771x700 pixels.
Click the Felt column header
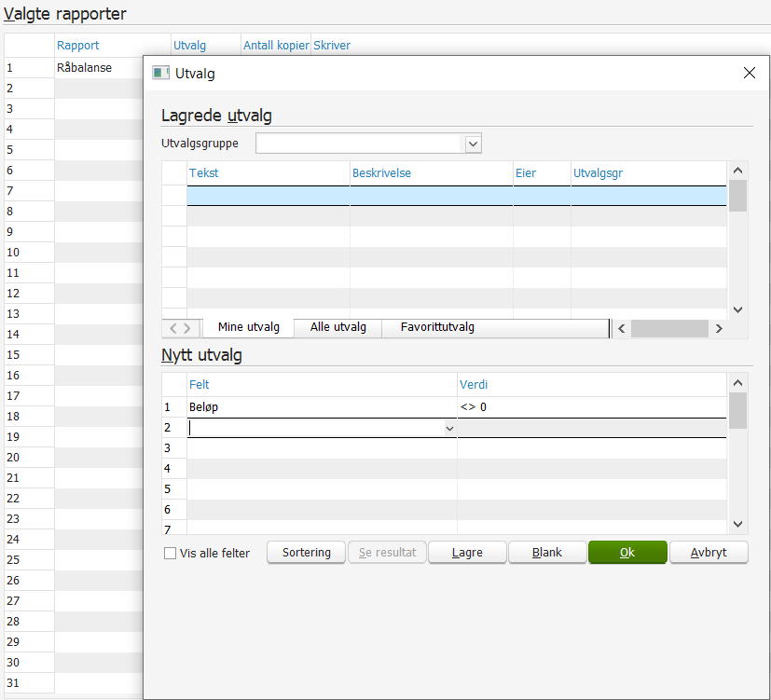pyautogui.click(x=322, y=384)
